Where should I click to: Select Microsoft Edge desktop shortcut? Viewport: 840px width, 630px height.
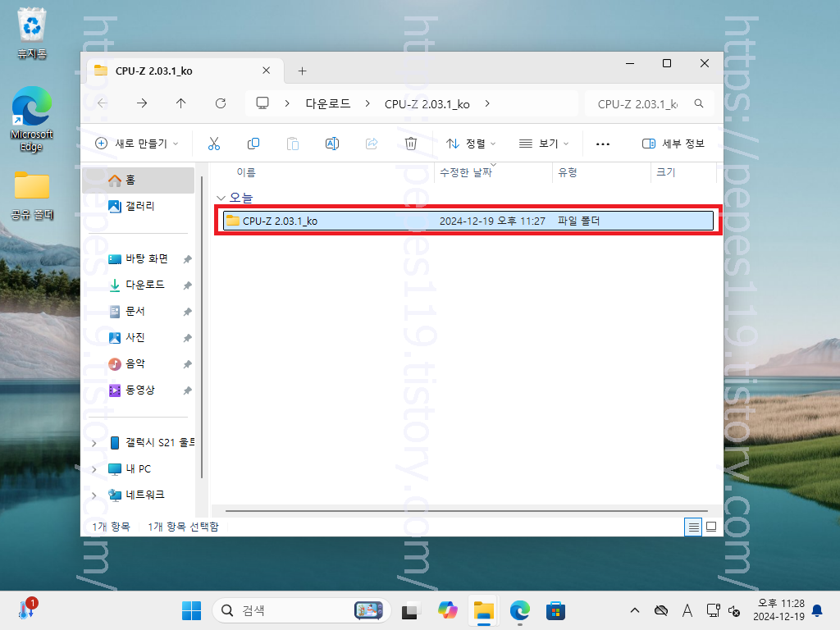pos(32,119)
